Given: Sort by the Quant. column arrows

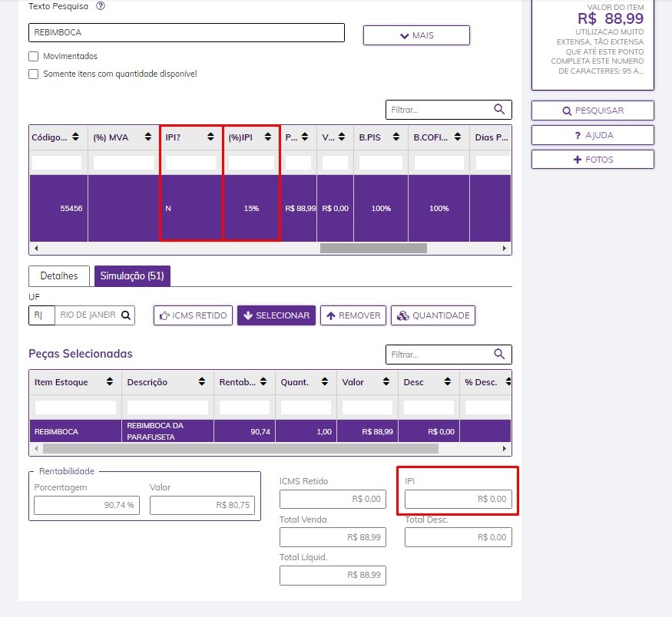Looking at the screenshot, I should (x=325, y=381).
